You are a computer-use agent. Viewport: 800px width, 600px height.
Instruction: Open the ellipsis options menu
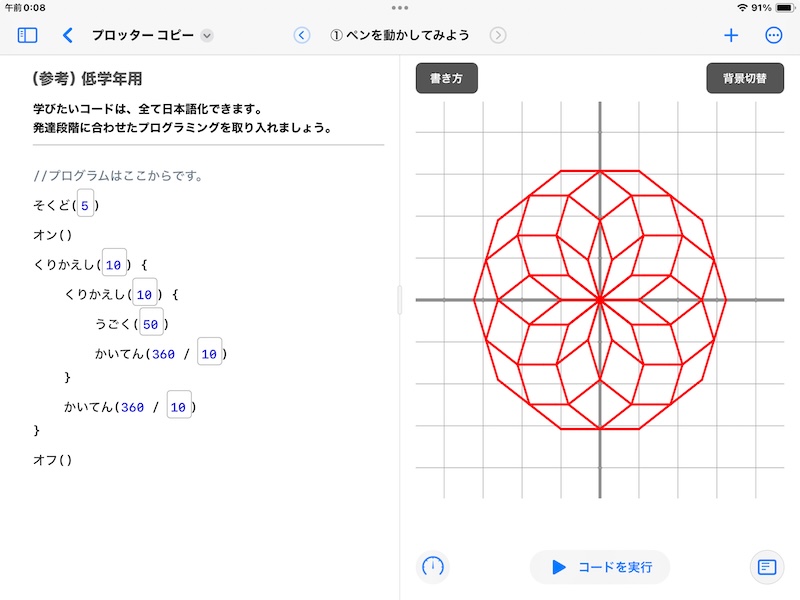(773, 34)
